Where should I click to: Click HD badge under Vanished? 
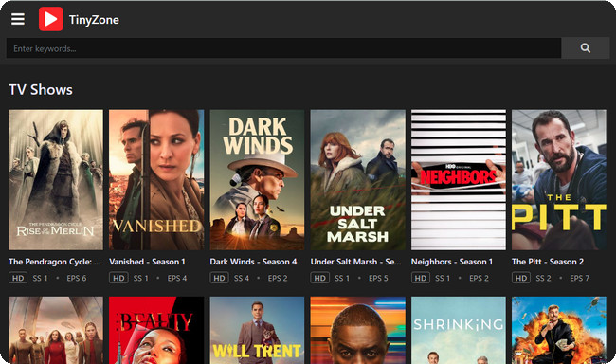point(118,278)
